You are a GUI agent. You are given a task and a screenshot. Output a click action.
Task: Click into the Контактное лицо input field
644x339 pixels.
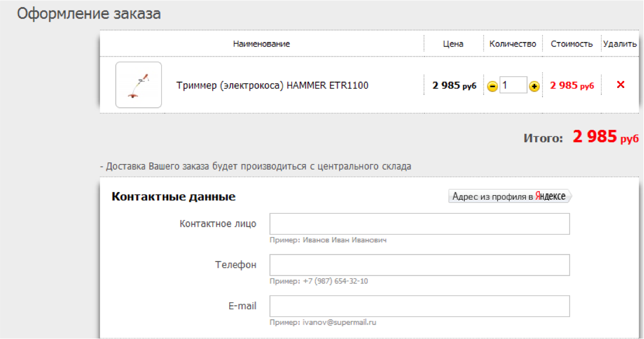coord(419,224)
